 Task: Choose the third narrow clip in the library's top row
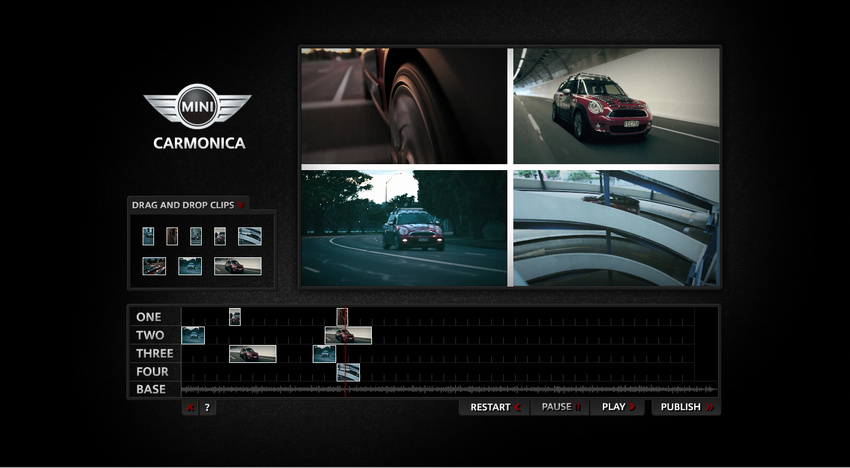point(196,236)
